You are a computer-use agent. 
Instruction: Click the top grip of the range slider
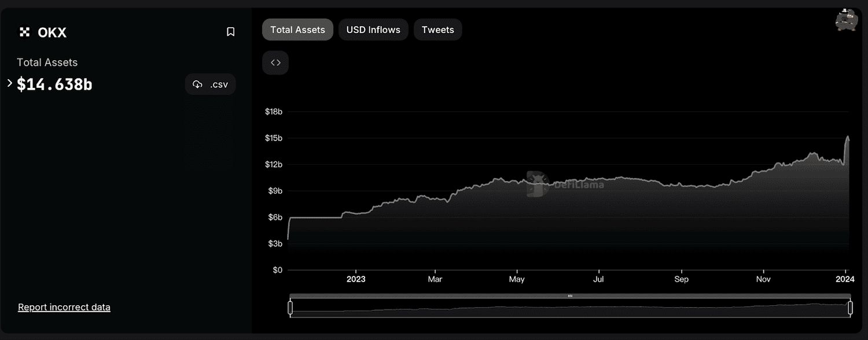570,296
